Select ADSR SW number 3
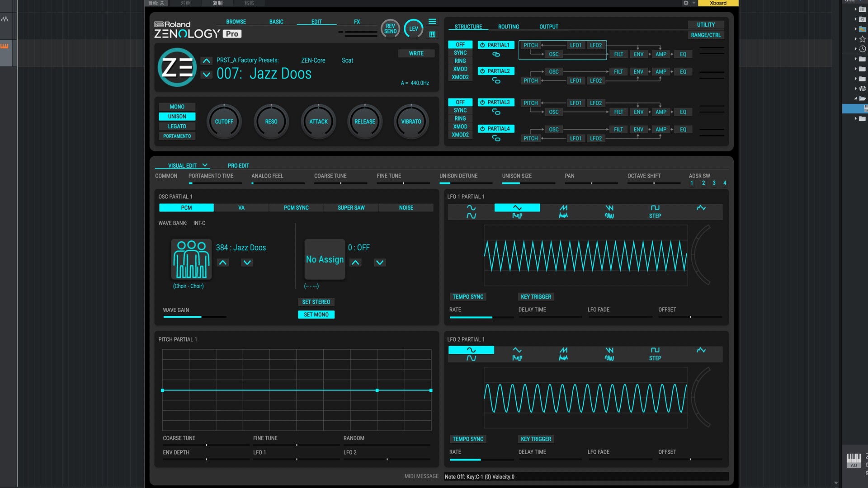Viewport: 868px width, 488px height. [x=714, y=183]
